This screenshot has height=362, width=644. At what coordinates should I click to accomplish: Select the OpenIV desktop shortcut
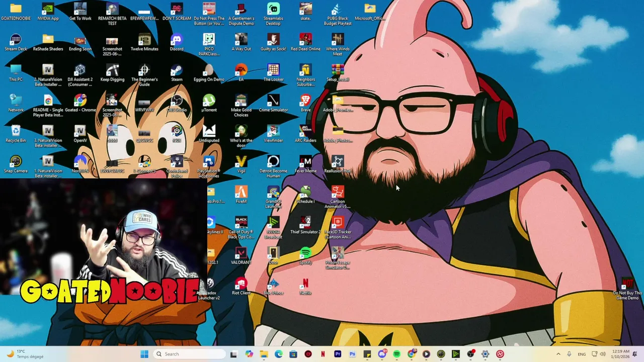(x=80, y=134)
